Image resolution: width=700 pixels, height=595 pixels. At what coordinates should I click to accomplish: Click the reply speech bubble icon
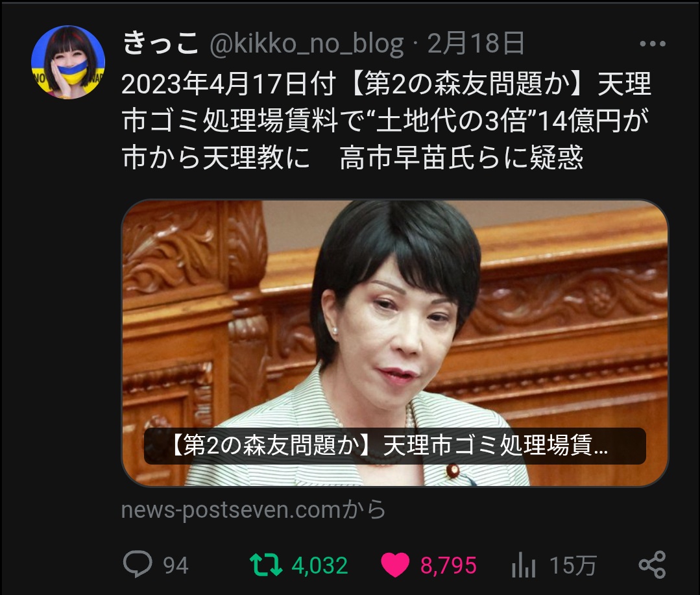click(138, 565)
